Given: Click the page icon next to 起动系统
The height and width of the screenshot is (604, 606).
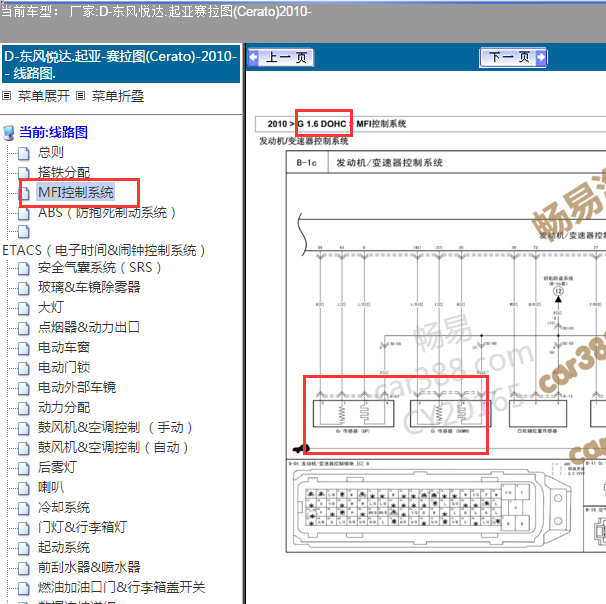Looking at the screenshot, I should coord(24,549).
